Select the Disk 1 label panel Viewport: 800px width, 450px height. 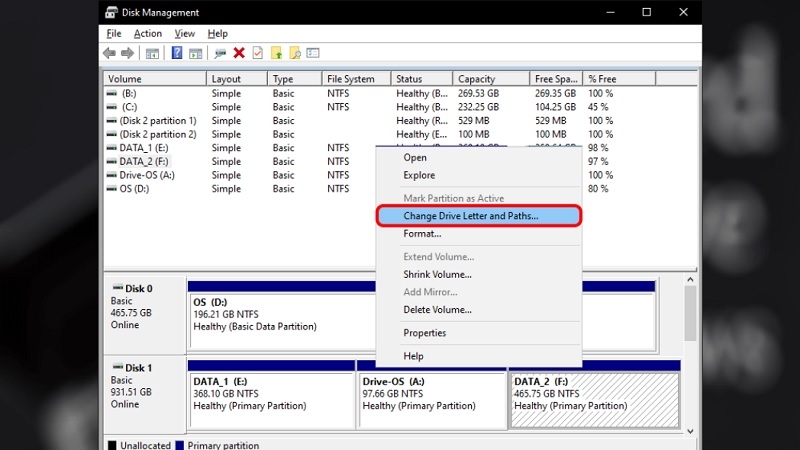(x=145, y=394)
